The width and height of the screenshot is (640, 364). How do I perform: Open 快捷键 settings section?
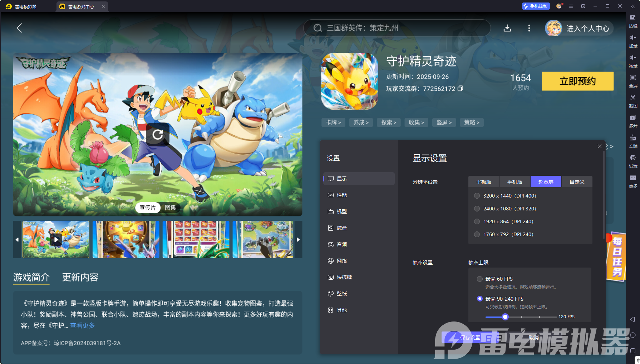[359, 277]
